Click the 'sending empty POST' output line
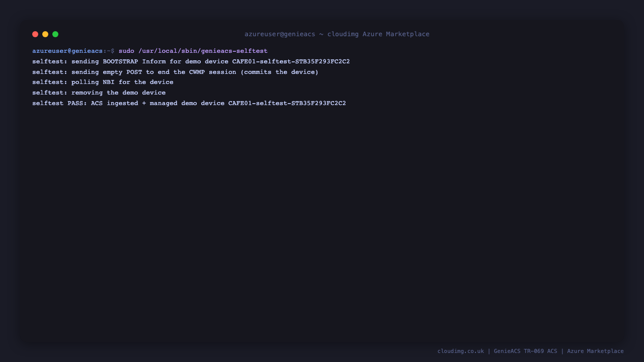 (176, 72)
